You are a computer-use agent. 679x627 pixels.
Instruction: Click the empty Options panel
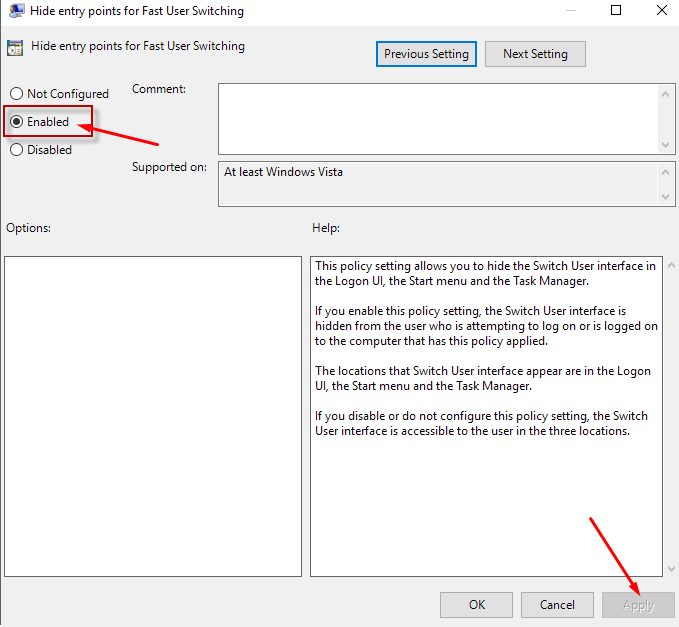[x=153, y=416]
